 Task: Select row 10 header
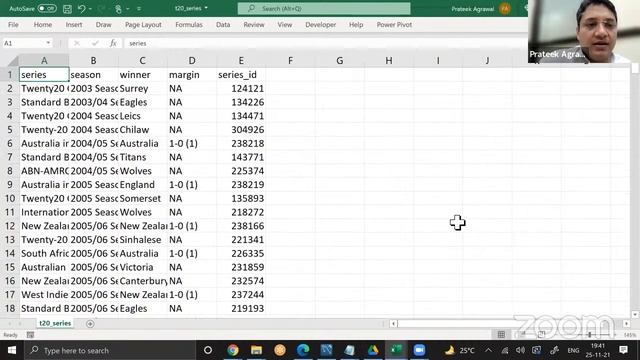pyautogui.click(x=10, y=198)
